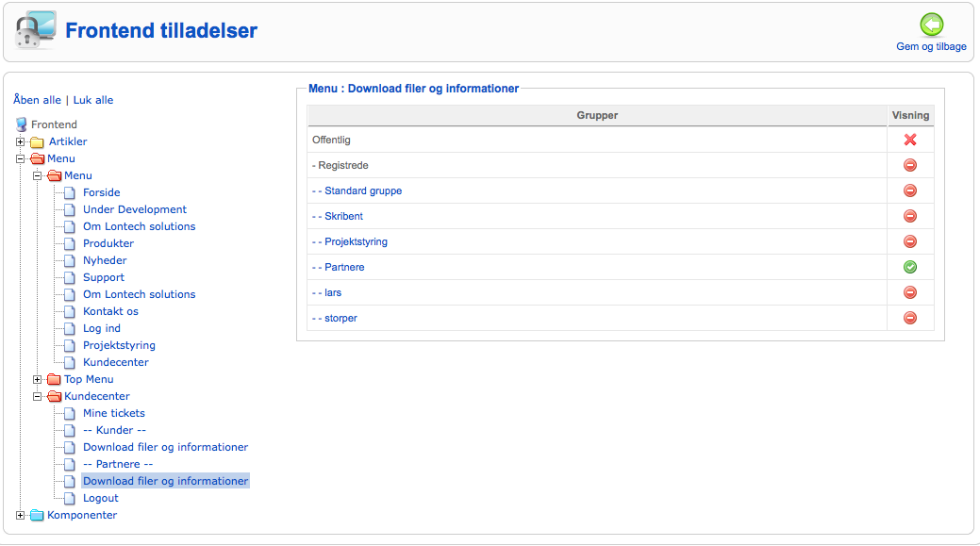Click the Åben alle link
The width and height of the screenshot is (980, 546).
[x=37, y=100]
